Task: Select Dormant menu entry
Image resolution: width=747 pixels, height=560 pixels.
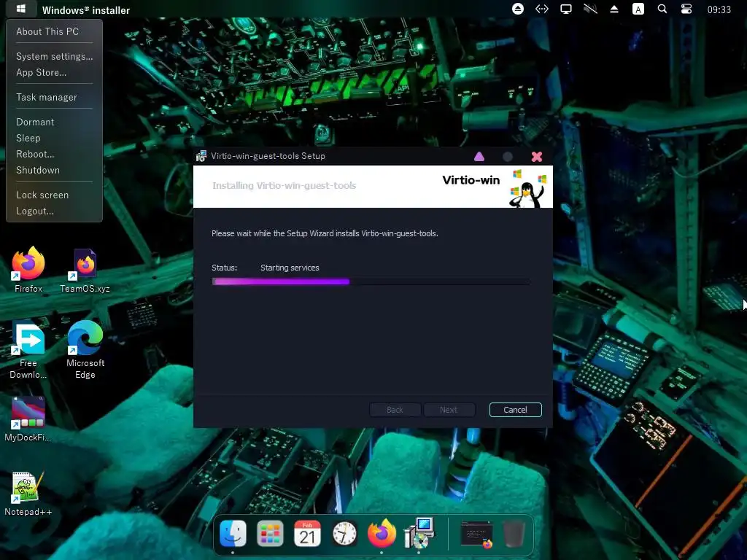Action: tap(35, 122)
